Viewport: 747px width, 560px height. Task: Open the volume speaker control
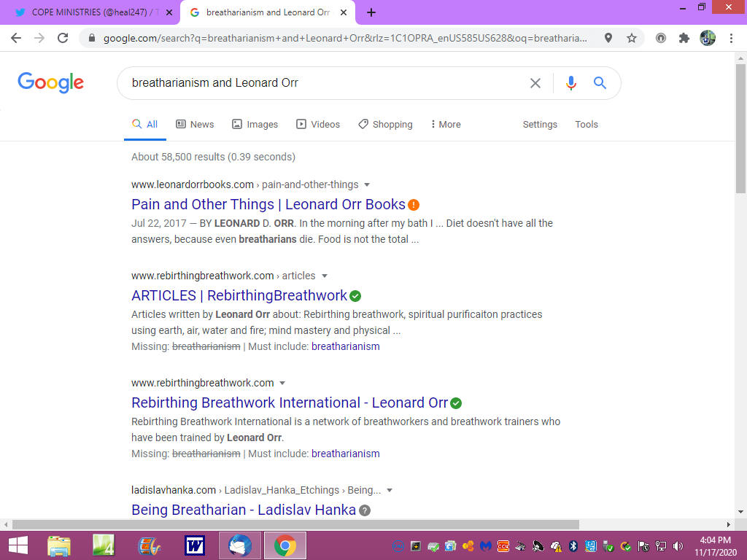pos(678,546)
